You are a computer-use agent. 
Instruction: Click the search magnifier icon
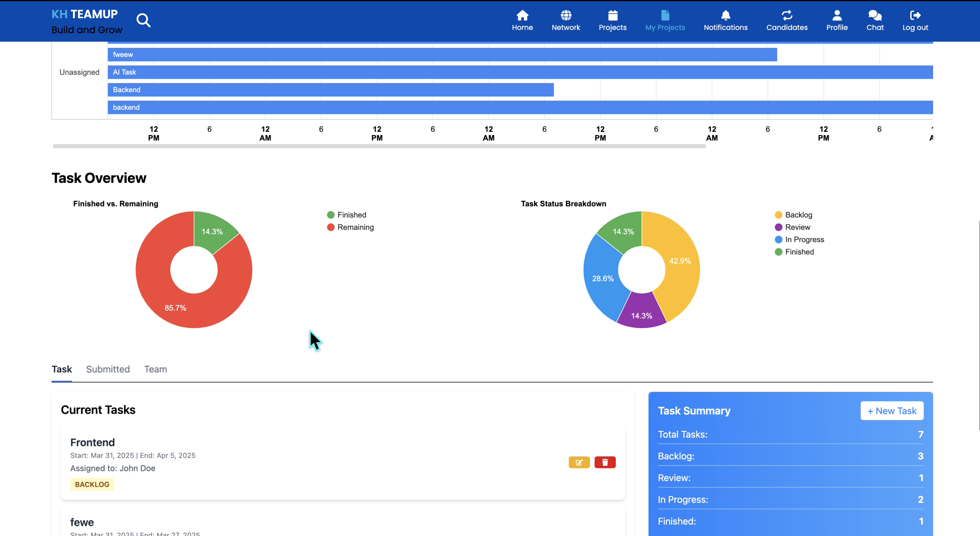[143, 20]
